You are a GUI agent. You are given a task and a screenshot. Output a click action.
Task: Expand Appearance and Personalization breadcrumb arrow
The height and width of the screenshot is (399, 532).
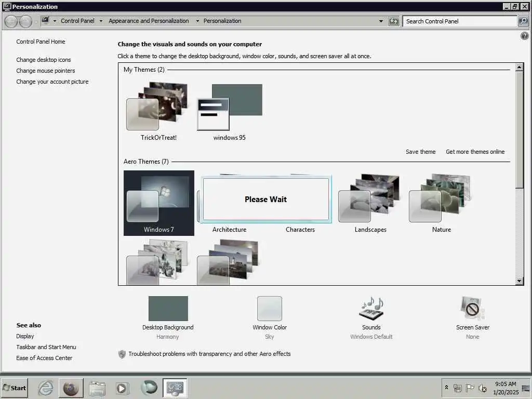click(197, 21)
